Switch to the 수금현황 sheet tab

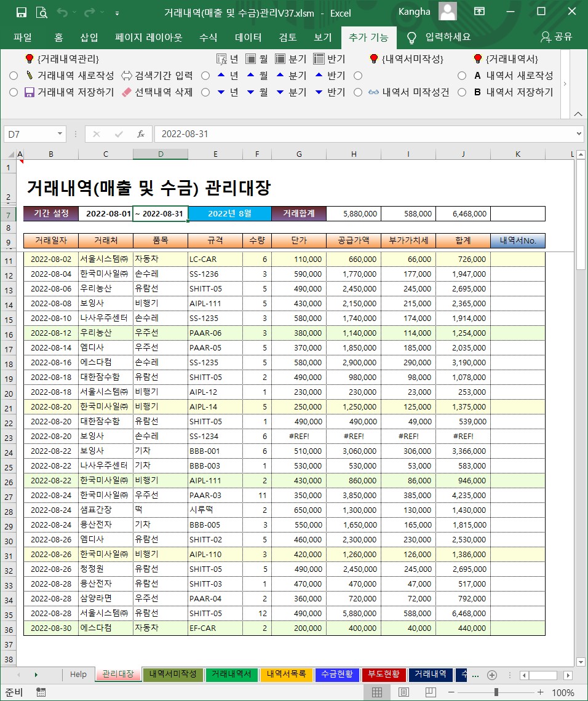coord(337,674)
